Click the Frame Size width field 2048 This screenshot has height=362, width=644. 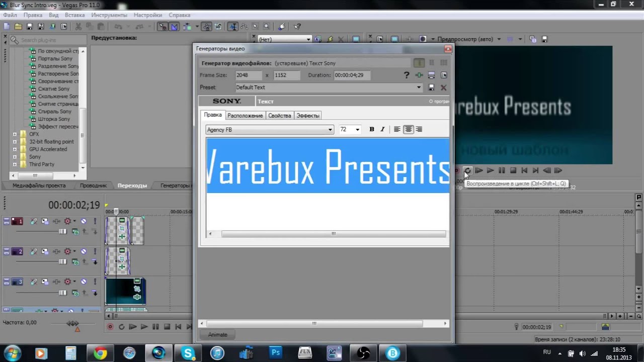tap(249, 75)
